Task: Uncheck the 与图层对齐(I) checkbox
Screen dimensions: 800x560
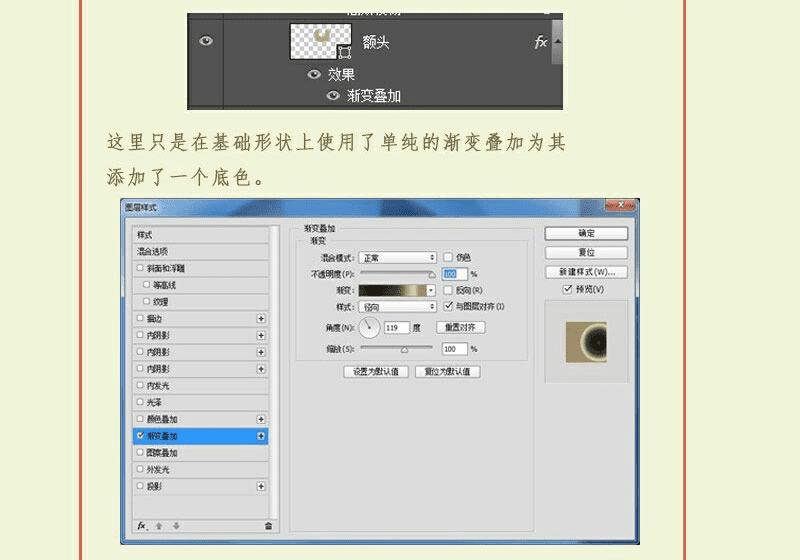Action: [x=448, y=306]
